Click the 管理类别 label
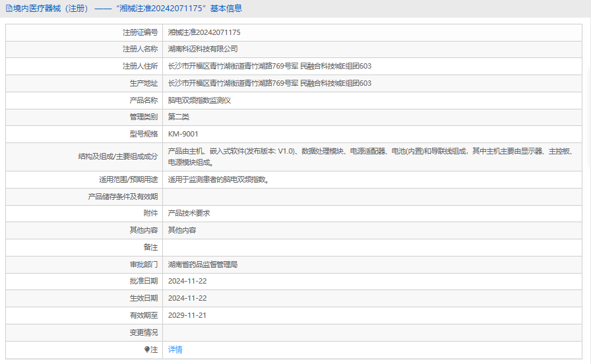The width and height of the screenshot is (591, 364). (144, 117)
